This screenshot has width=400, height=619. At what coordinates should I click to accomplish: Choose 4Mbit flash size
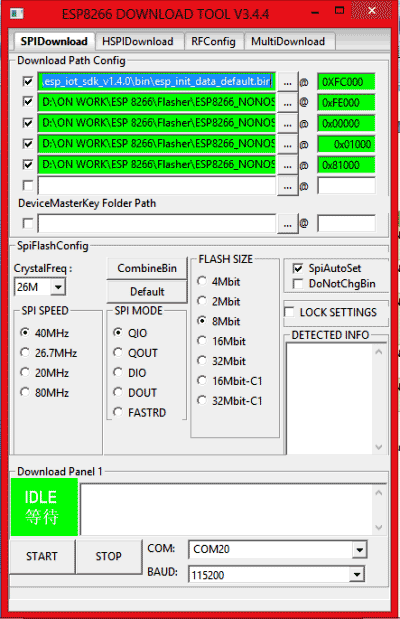pyautogui.click(x=219, y=282)
